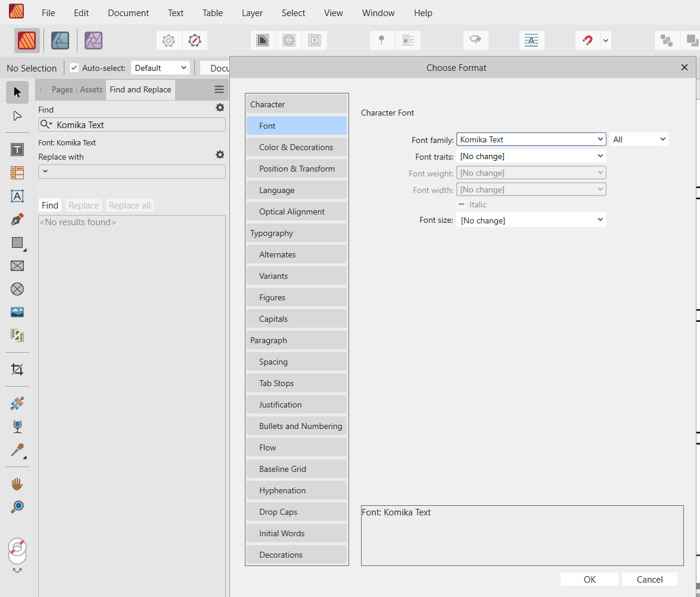Open the All font filter dropdown

[639, 140]
